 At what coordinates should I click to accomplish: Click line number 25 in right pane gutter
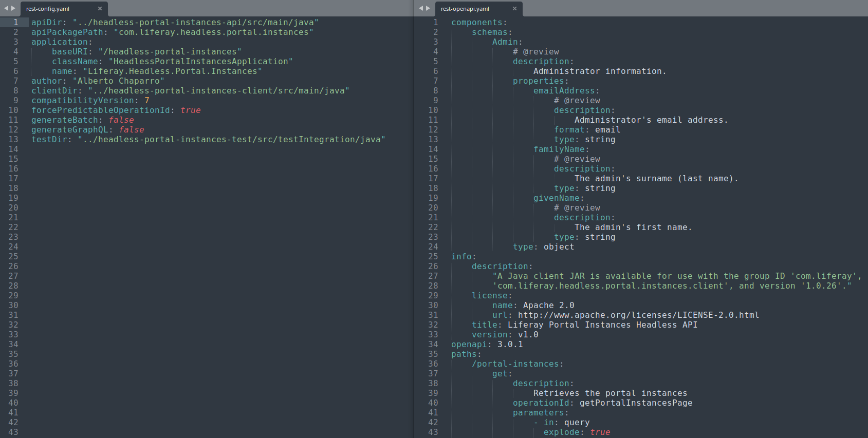(433, 257)
